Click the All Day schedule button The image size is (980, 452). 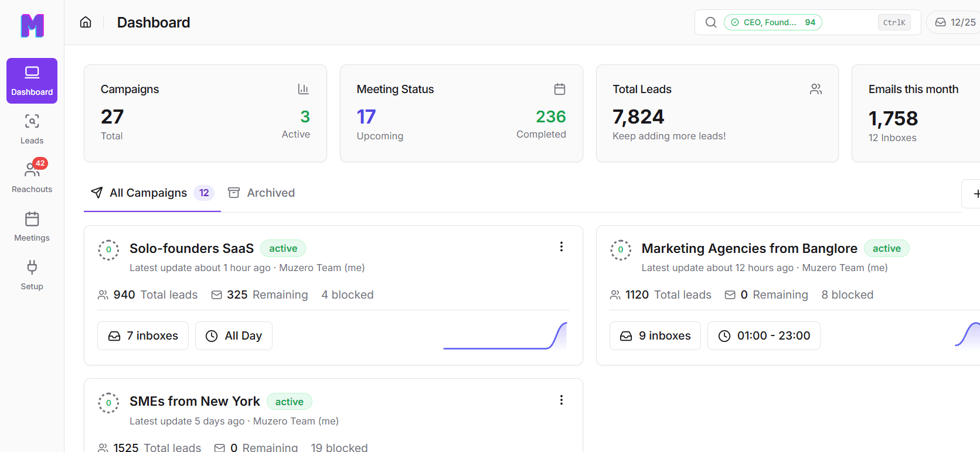pyautogui.click(x=234, y=336)
